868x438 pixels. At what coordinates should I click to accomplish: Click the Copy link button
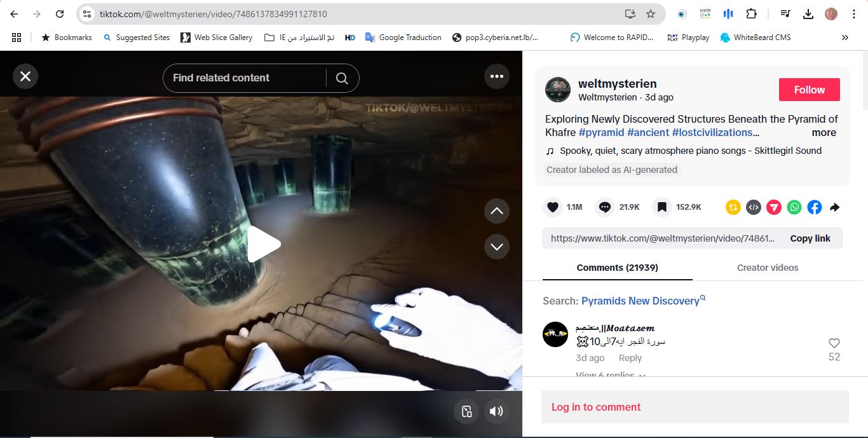pos(810,238)
